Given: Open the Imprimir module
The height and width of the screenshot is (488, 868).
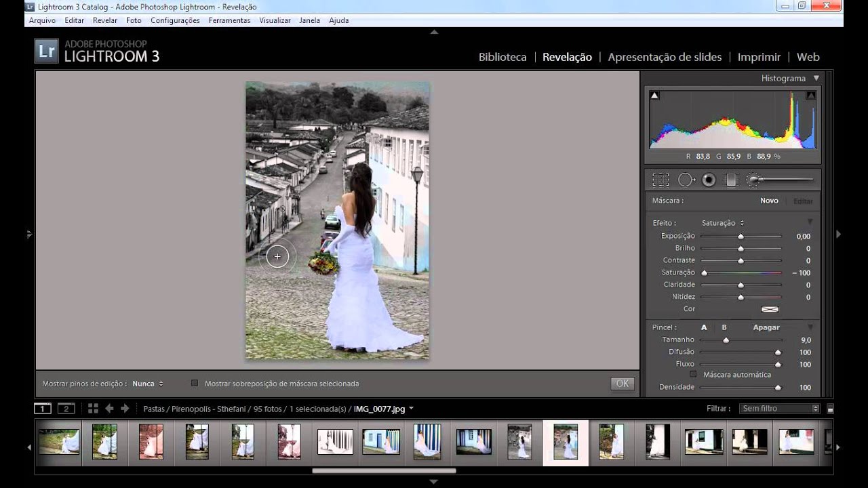Looking at the screenshot, I should (x=759, y=57).
